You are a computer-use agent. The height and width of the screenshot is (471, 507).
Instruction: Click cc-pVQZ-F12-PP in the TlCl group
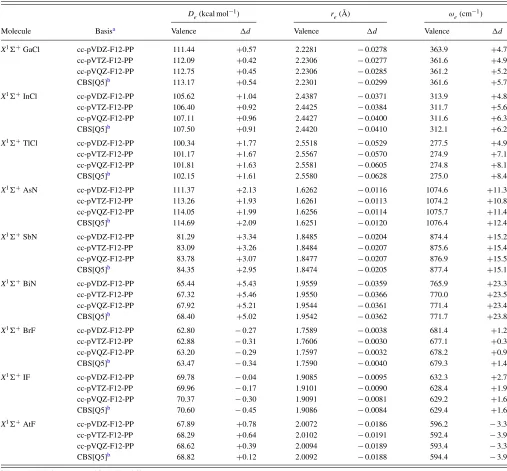105,165
